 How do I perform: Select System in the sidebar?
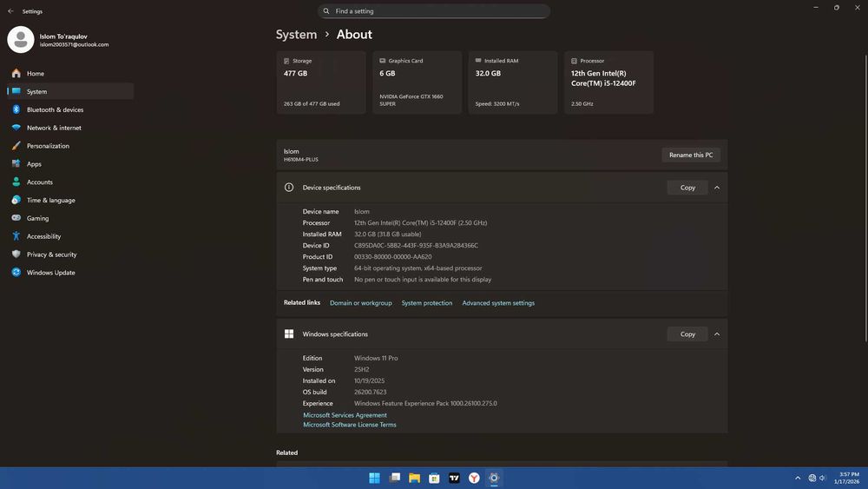[x=70, y=91]
